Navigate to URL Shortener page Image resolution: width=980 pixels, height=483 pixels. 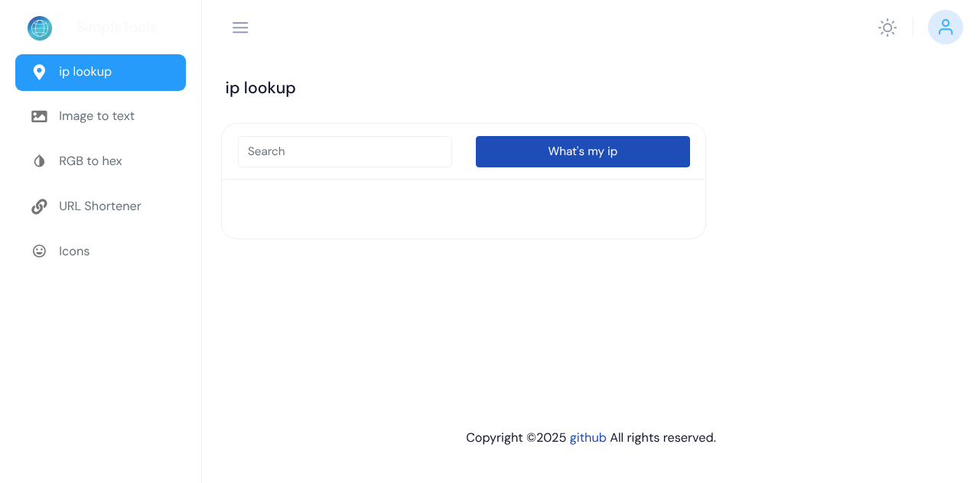point(100,206)
